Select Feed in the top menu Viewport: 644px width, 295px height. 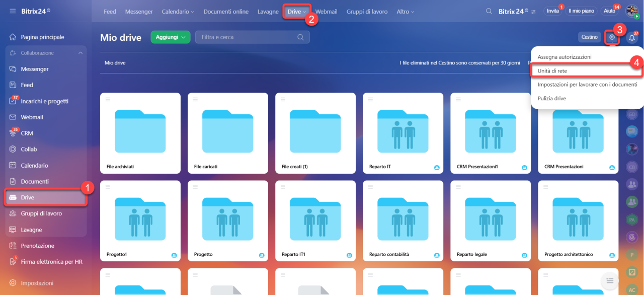110,12
